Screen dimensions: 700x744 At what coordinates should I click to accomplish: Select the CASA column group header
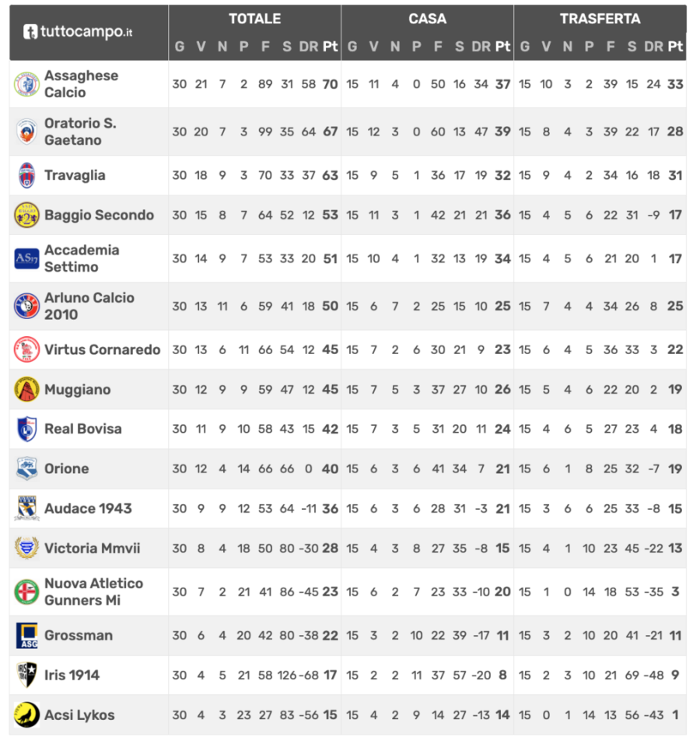427,19
